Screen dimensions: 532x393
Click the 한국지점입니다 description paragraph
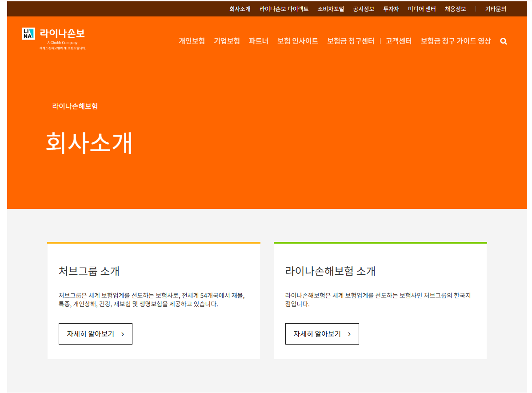(378, 300)
